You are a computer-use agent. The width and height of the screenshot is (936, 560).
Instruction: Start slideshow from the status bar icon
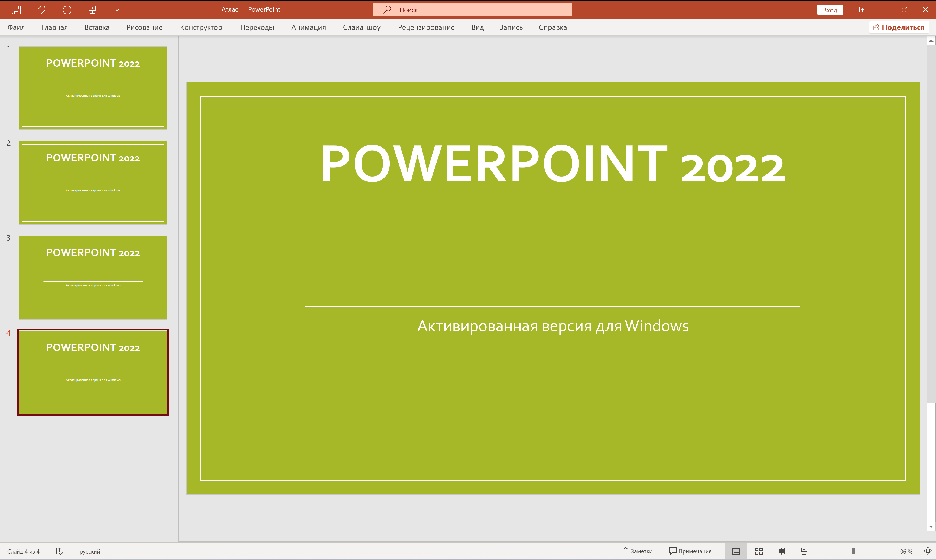804,551
